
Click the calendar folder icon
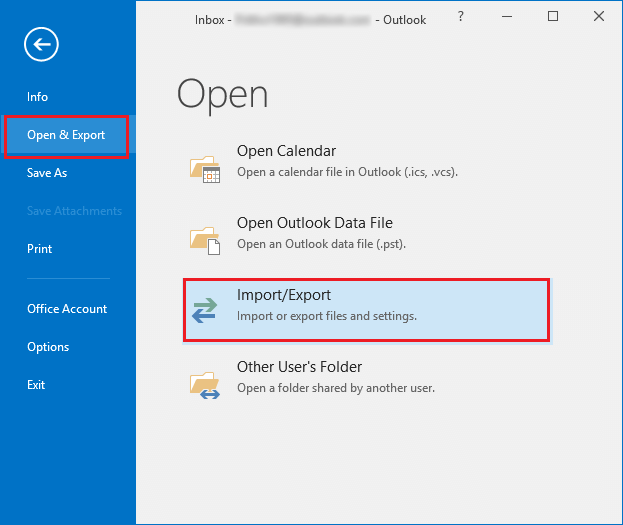[x=205, y=168]
